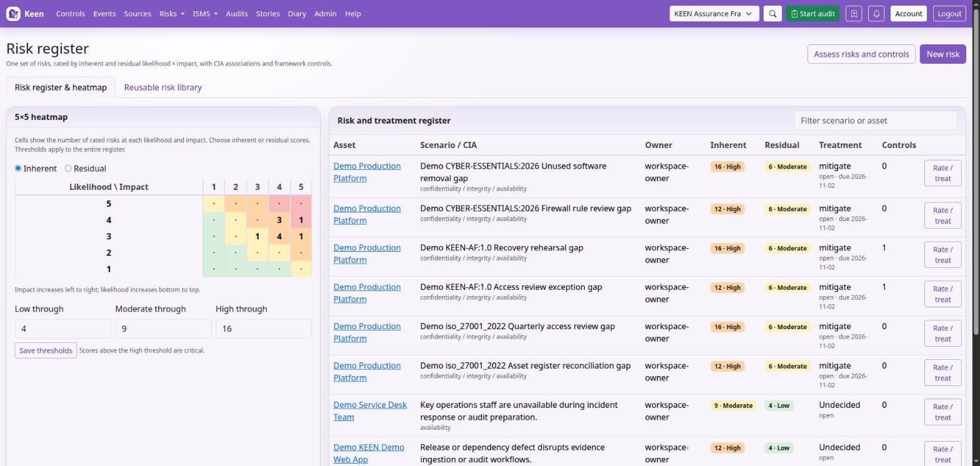Viewport: 980px width, 466px height.
Task: Click heatmap cell showing 3 at likelihood 4
Action: [x=279, y=220]
